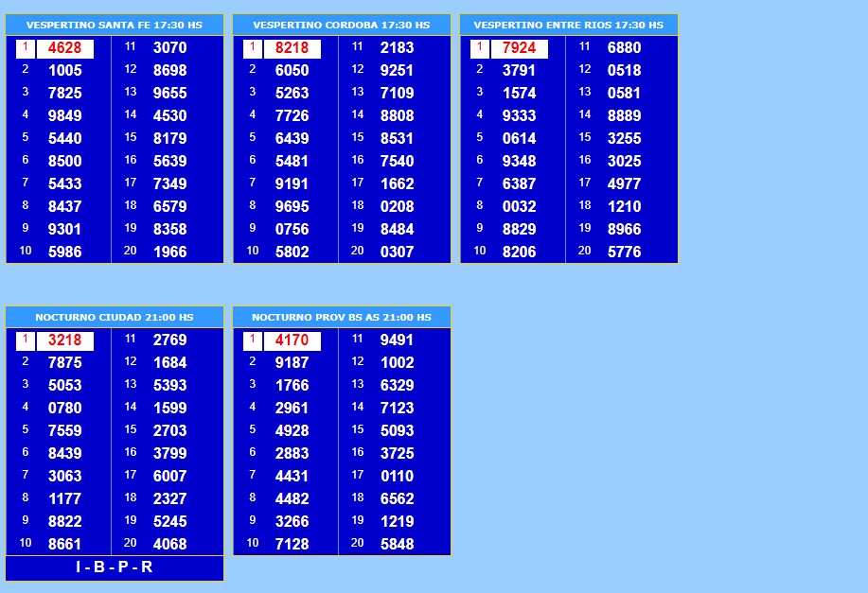Click the I - B - P - R link
This screenshot has height=593, width=868.
tap(114, 567)
